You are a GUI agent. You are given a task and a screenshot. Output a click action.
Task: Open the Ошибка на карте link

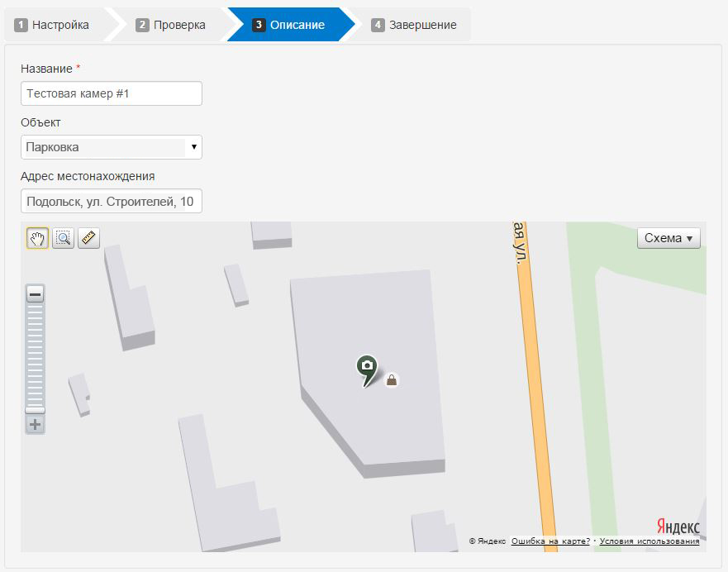point(550,541)
